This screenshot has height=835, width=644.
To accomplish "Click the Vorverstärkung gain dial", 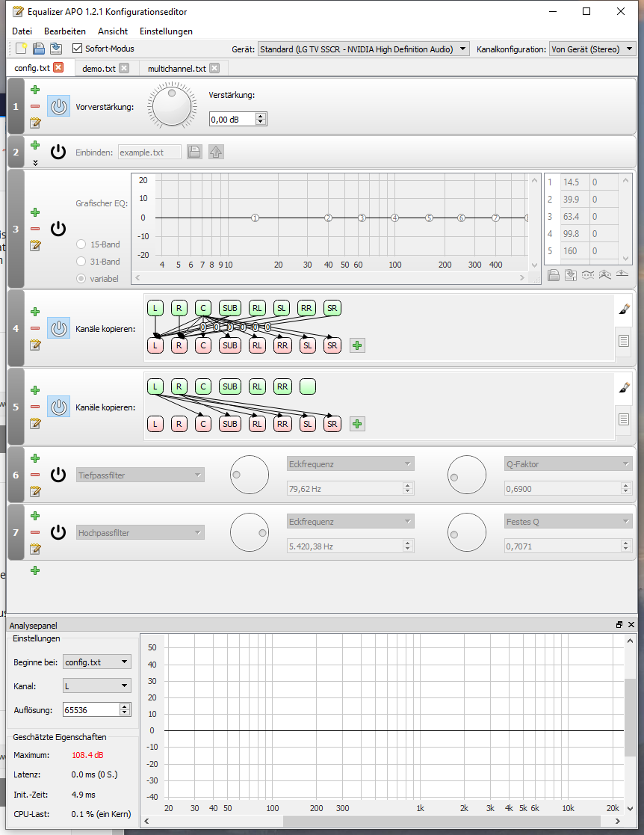I will [x=173, y=105].
